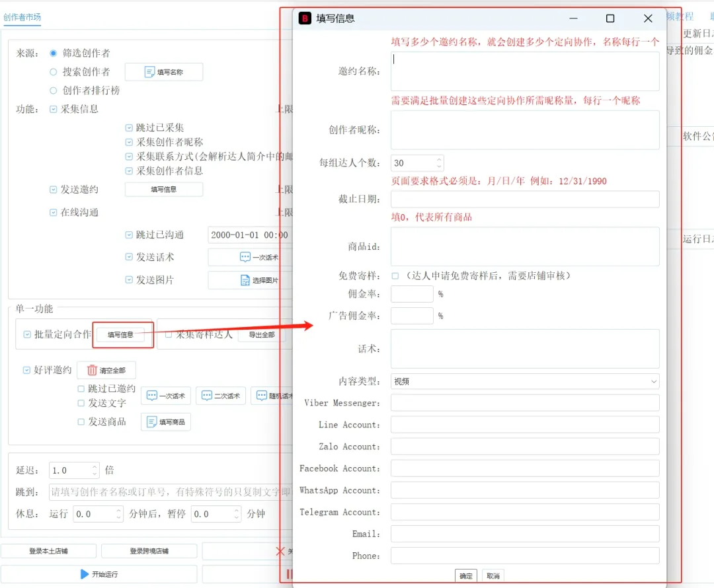This screenshot has width=714, height=588.
Task: Click the 2000-01-01 datetime field
Action: [249, 235]
